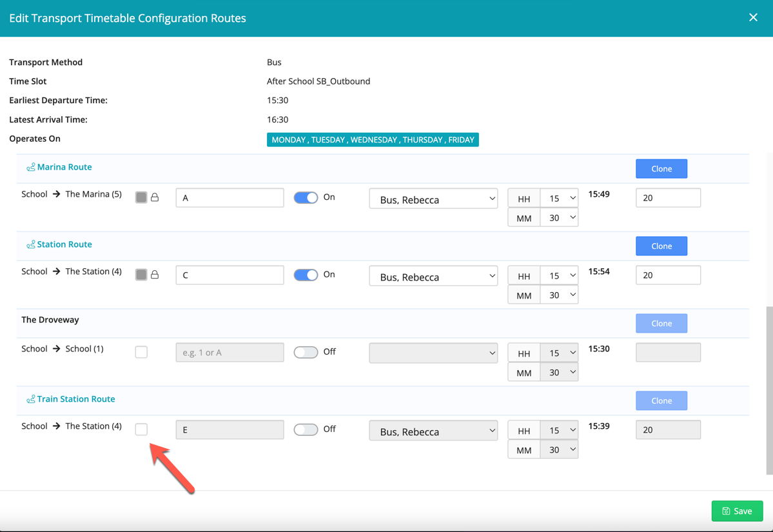Tick the Droveway School row checkbox

pyautogui.click(x=141, y=352)
